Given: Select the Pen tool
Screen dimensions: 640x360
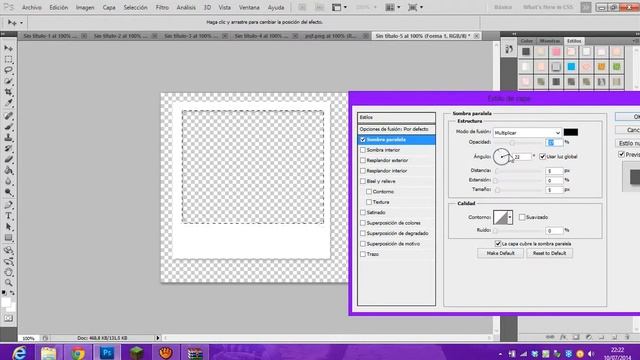Looking at the screenshot, I should [8, 205].
